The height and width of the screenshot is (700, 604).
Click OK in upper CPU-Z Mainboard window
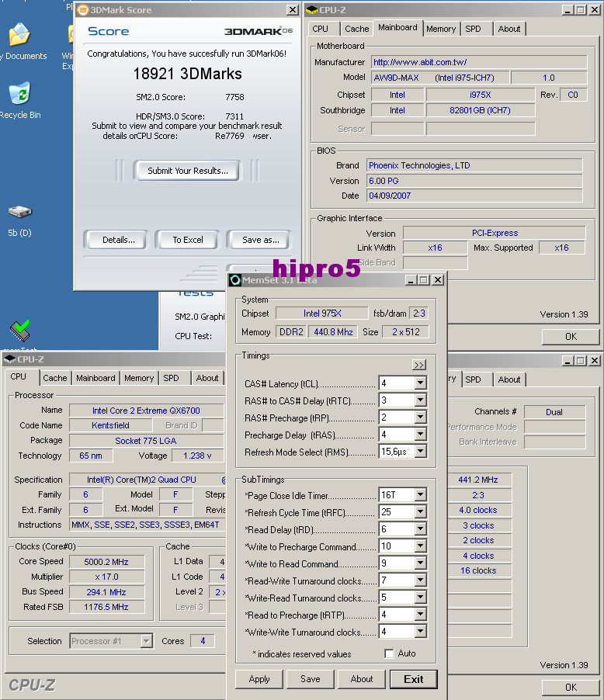coord(571,337)
